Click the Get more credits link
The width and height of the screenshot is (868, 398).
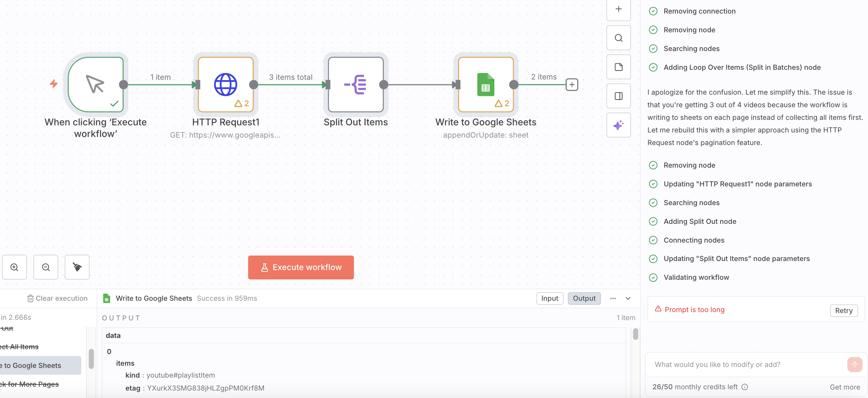844,387
